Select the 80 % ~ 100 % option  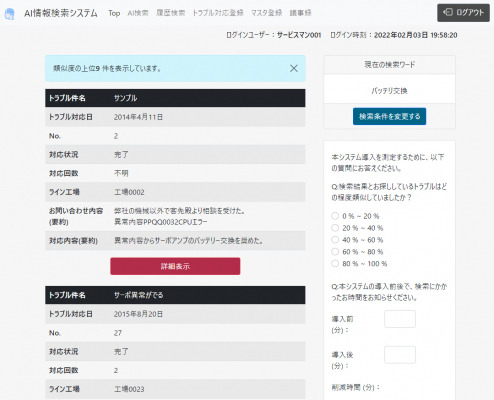point(335,264)
